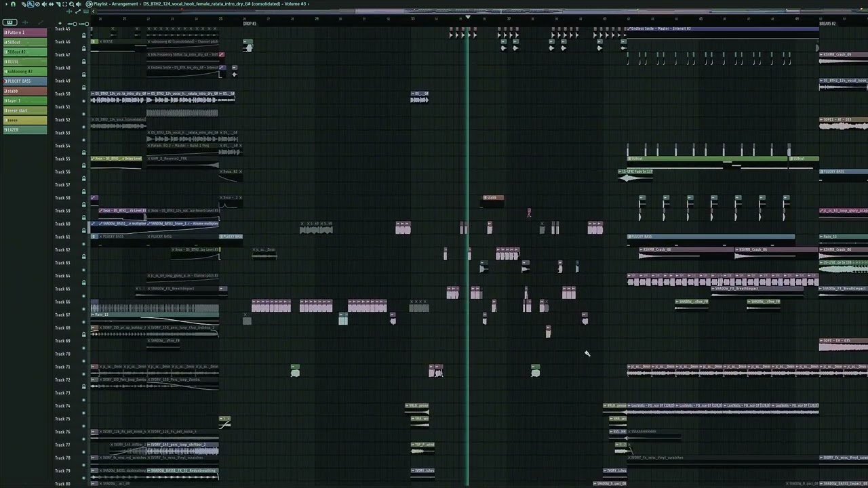The width and height of the screenshot is (868, 488).
Task: Select the Playback speaker tool
Action: [78, 4]
